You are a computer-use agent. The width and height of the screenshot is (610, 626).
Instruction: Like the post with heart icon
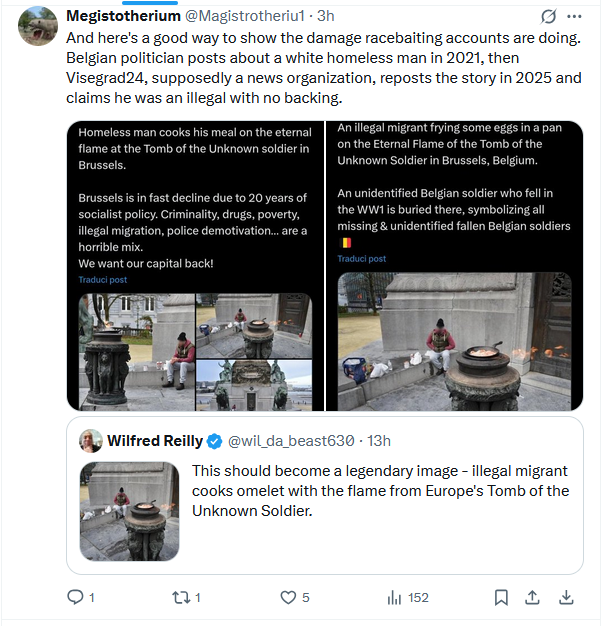(x=288, y=597)
